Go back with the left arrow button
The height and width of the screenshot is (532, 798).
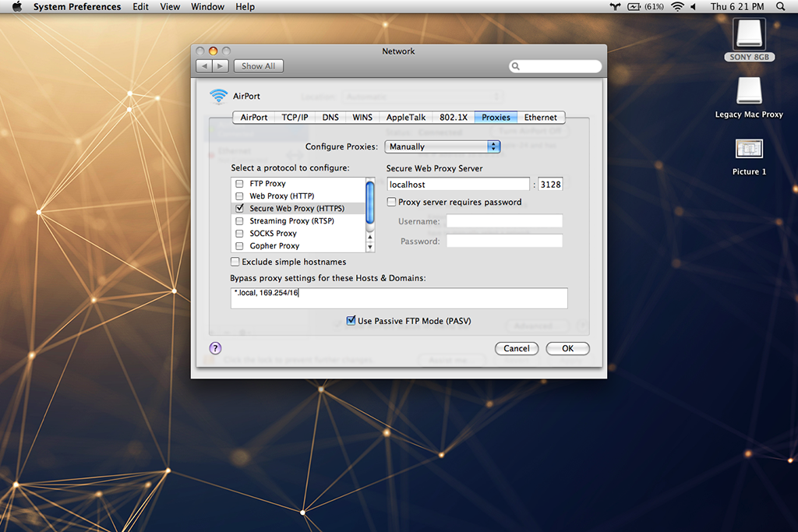pyautogui.click(x=205, y=66)
